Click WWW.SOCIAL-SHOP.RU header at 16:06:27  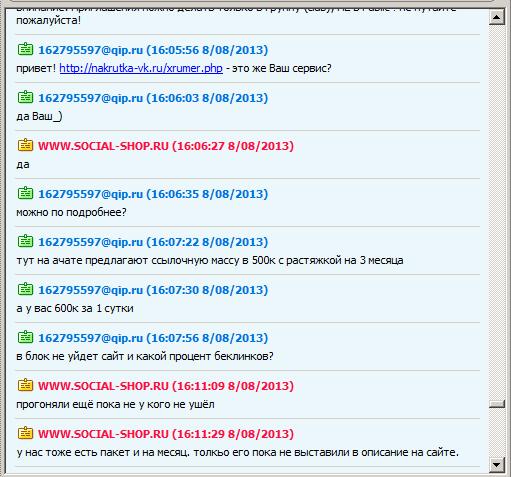click(166, 146)
